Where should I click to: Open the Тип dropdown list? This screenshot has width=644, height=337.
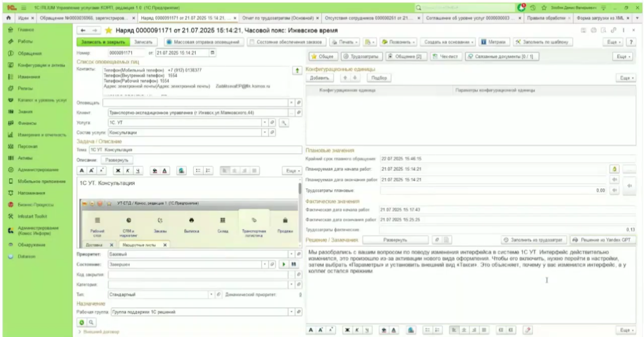click(x=211, y=294)
